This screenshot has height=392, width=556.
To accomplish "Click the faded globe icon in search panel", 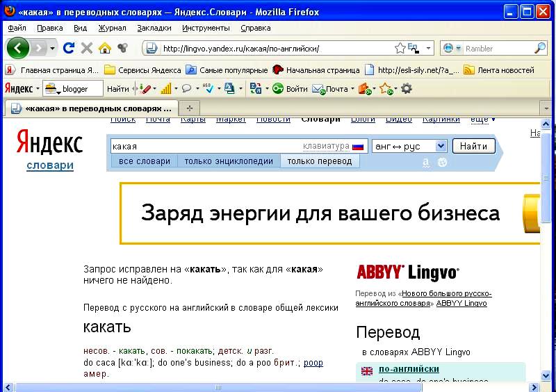I will pos(442,163).
